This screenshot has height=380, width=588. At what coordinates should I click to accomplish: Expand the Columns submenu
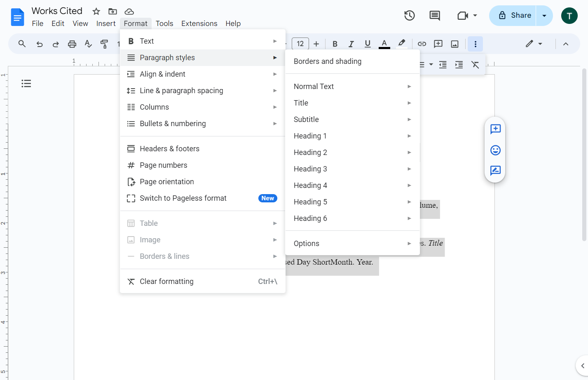203,107
